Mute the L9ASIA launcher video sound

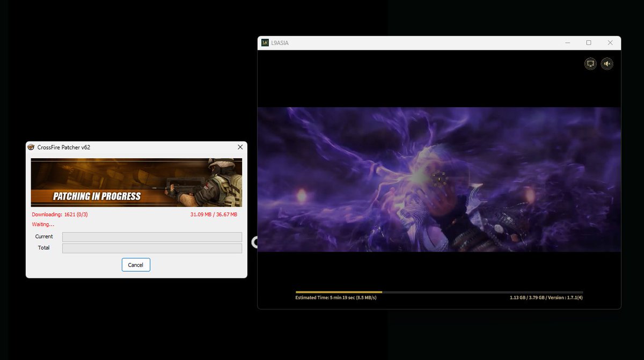(x=607, y=64)
